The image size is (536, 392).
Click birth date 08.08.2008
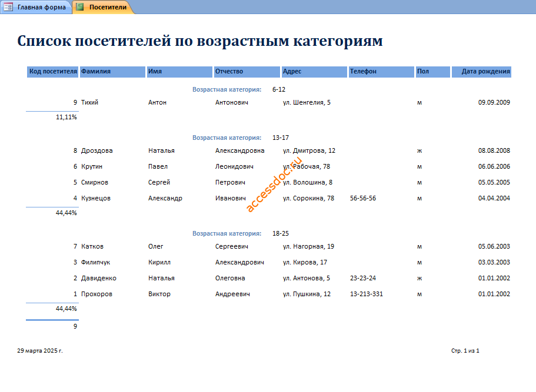[494, 150]
